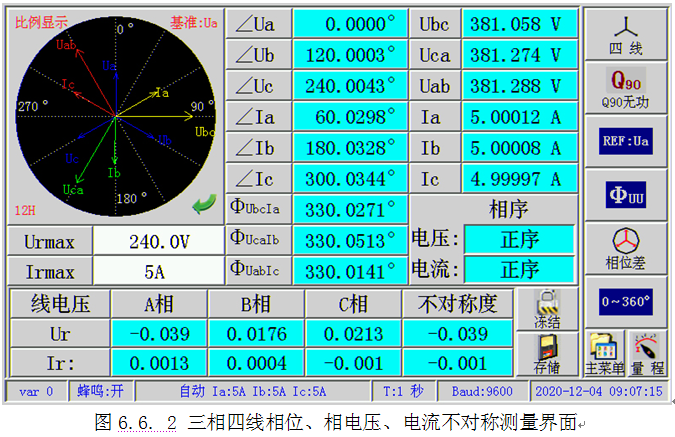The width and height of the screenshot is (675, 437).
Task: Click the 12H label on phasor diagram
Action: (x=25, y=211)
